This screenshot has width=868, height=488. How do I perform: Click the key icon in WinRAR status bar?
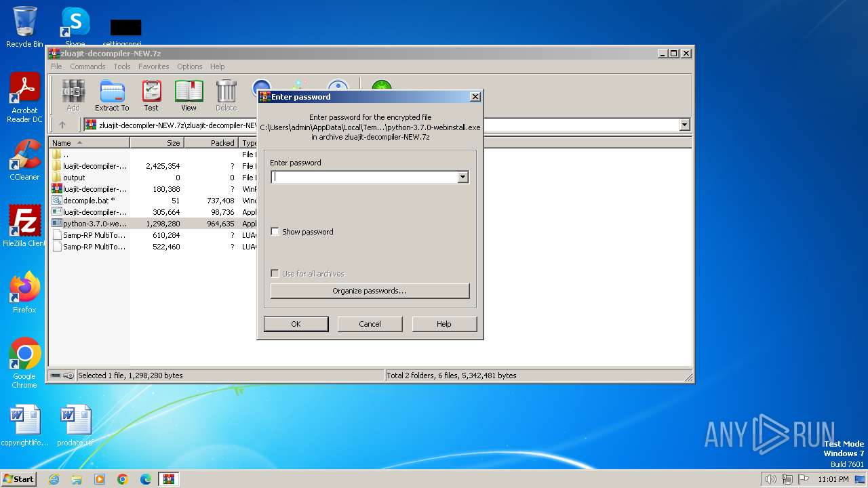(68, 375)
